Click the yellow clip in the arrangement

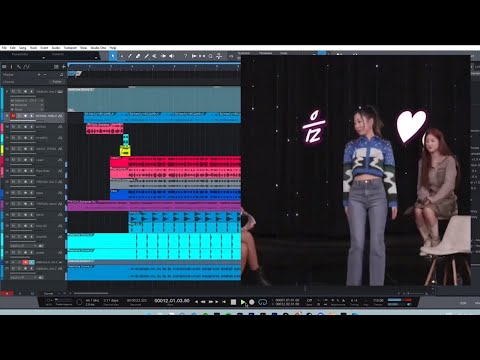pyautogui.click(x=125, y=151)
